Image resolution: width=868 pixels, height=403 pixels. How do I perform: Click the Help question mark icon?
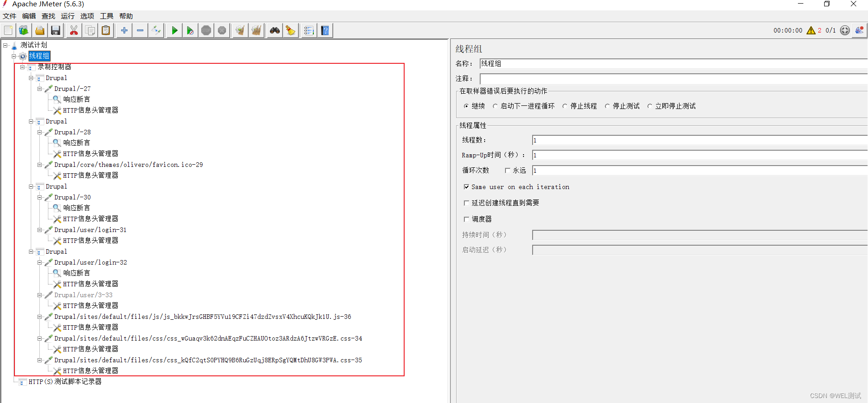[325, 30]
